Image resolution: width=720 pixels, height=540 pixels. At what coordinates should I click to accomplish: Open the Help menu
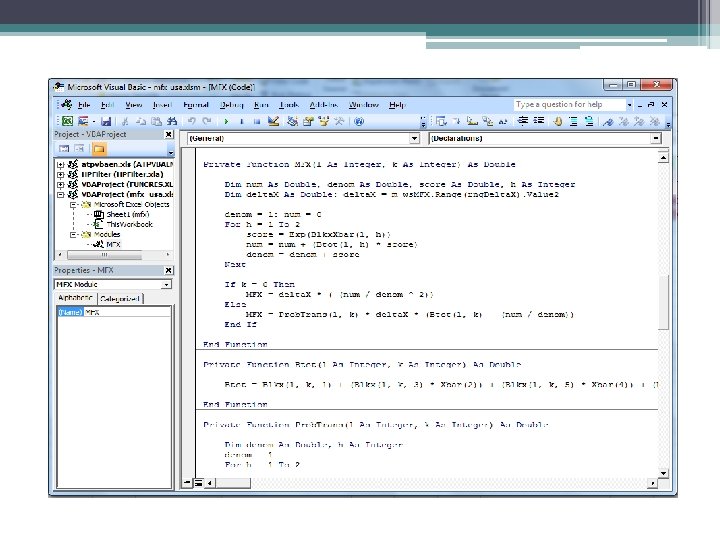coord(397,105)
